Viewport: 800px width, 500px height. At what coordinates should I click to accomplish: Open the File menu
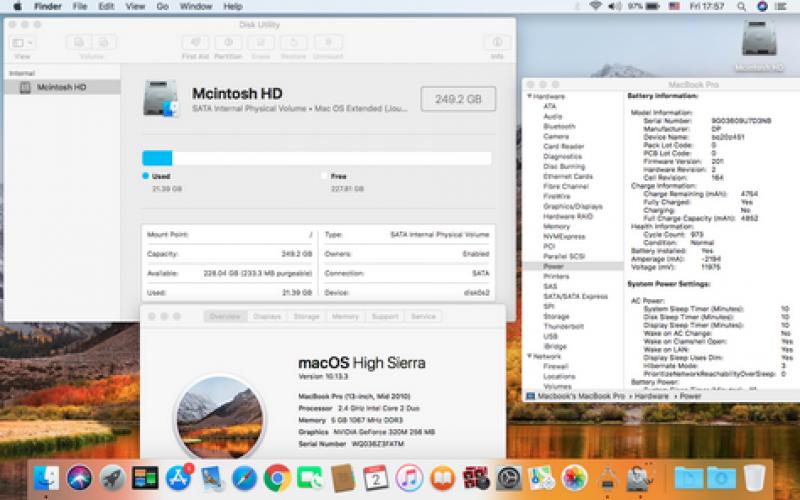point(80,7)
